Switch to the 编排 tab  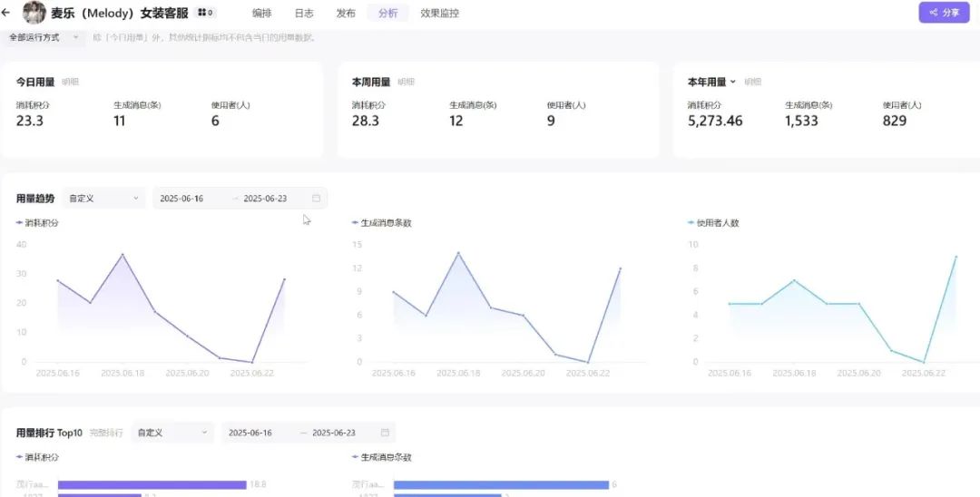coord(262,13)
